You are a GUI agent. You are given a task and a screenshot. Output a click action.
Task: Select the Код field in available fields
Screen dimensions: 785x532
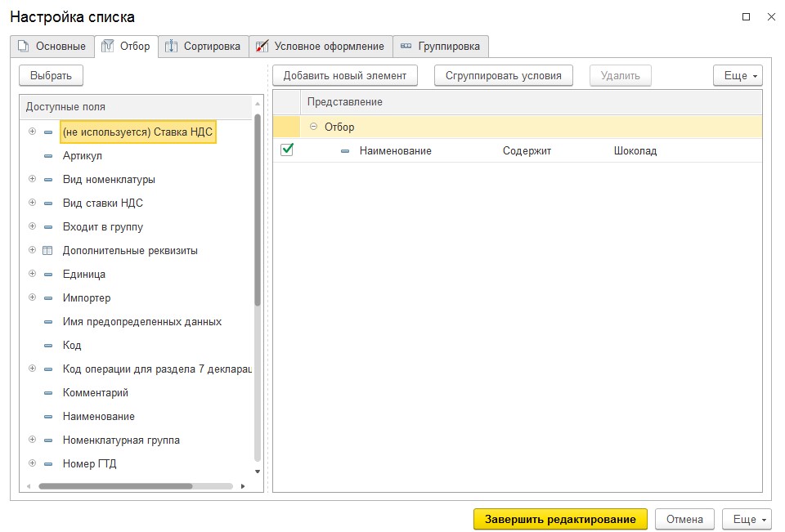(x=72, y=346)
